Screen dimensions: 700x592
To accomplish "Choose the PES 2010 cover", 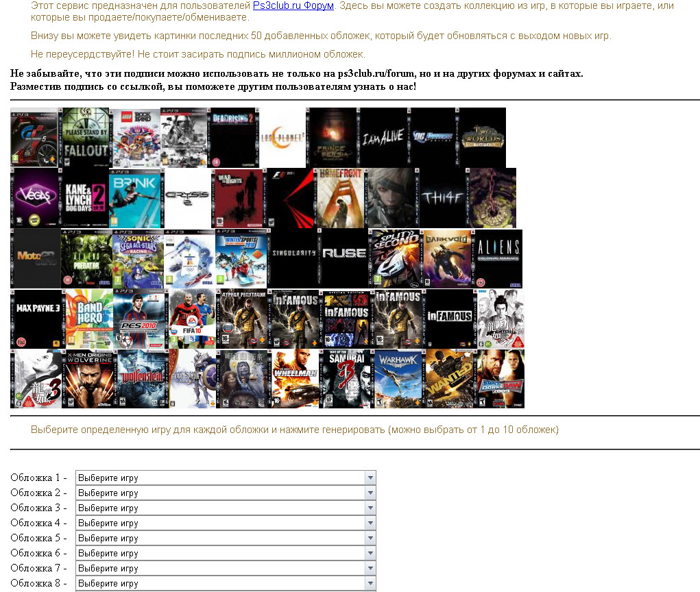I will tap(139, 319).
